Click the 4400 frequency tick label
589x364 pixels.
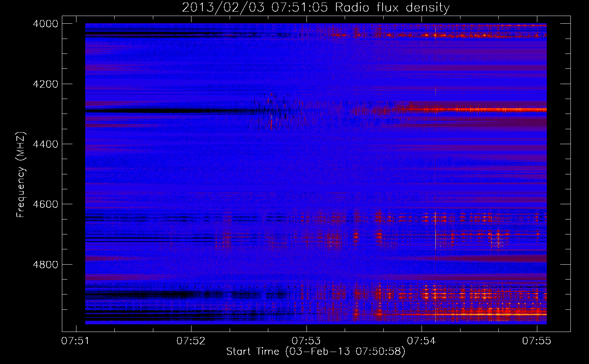(x=46, y=144)
